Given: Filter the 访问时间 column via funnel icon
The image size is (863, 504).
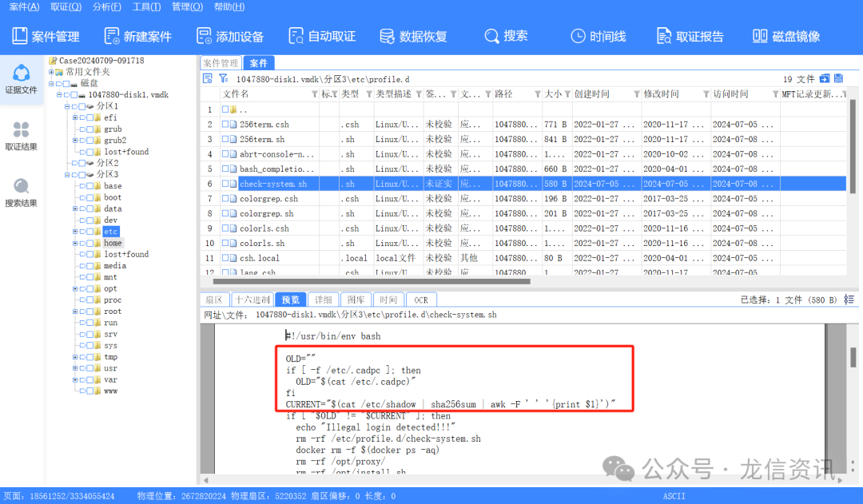Looking at the screenshot, I should coord(775,94).
